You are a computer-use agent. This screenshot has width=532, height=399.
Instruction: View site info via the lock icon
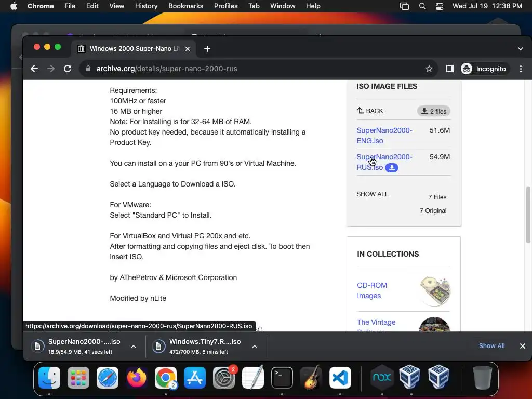pos(88,69)
